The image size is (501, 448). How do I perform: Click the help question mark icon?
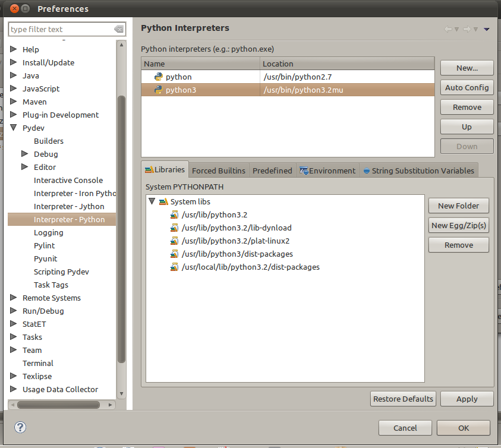click(x=20, y=427)
